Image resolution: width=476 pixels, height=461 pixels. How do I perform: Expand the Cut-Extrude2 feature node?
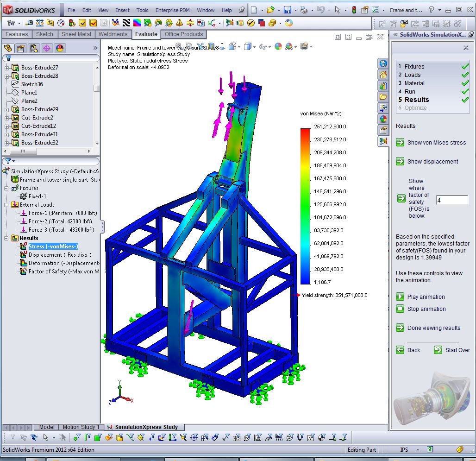tap(6, 118)
